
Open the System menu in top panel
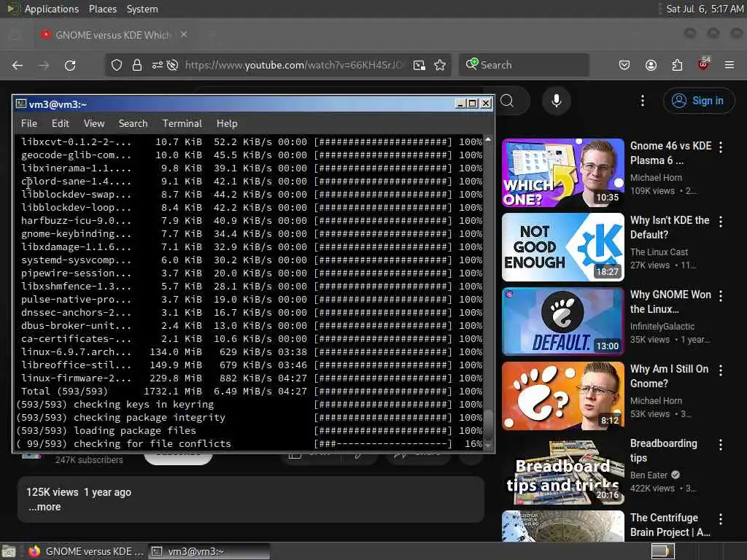142,9
